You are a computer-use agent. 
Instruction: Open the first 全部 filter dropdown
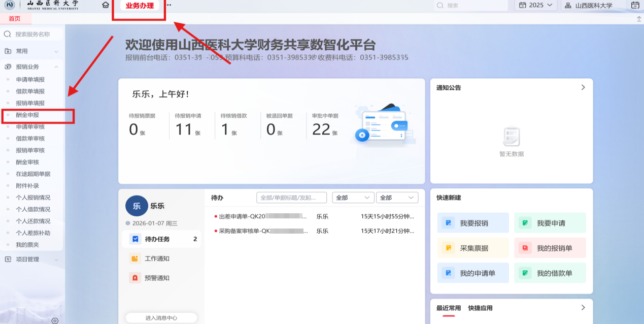tap(353, 198)
